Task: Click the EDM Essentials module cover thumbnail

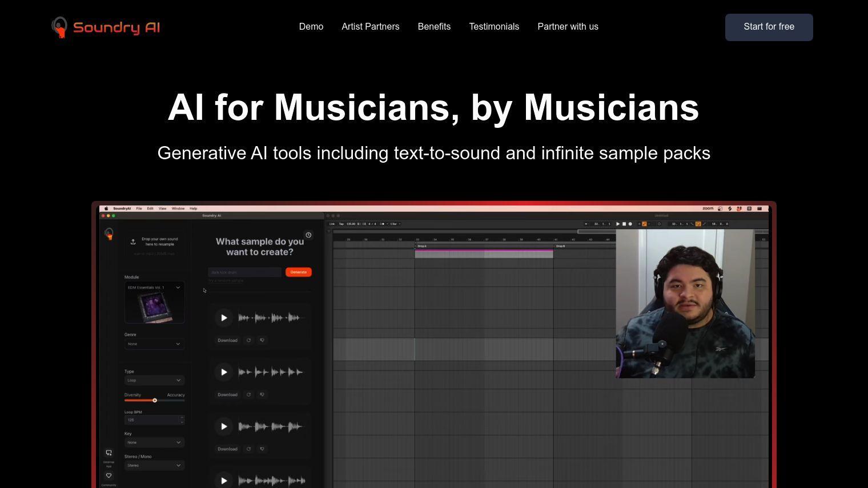Action: pyautogui.click(x=154, y=307)
